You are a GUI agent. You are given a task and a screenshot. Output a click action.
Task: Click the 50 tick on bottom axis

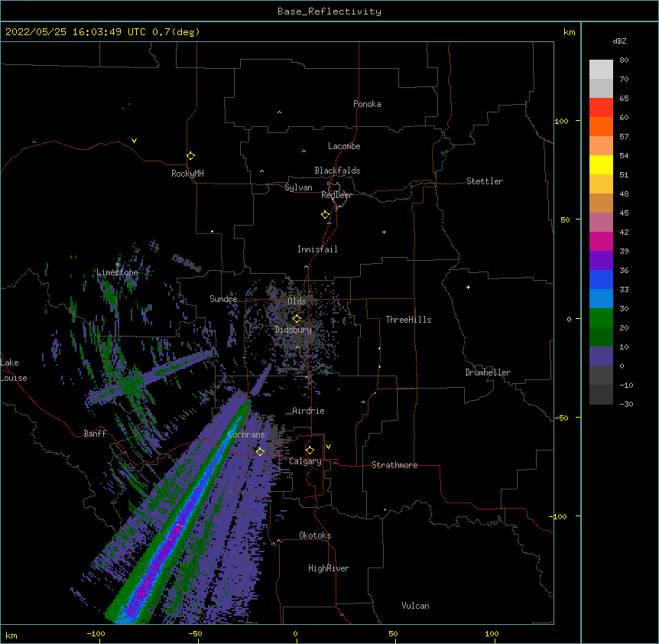(x=393, y=633)
